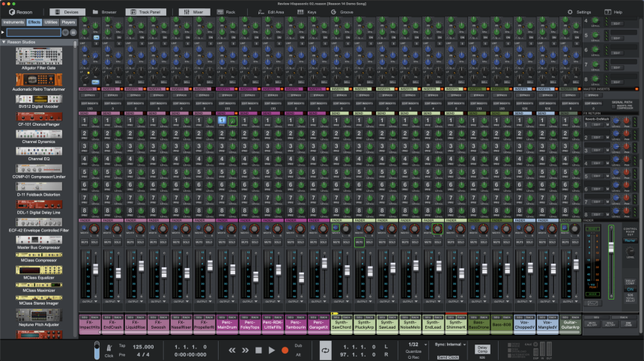Switch to the Utilities tab
Screen dimensions: 644x361
point(51,22)
